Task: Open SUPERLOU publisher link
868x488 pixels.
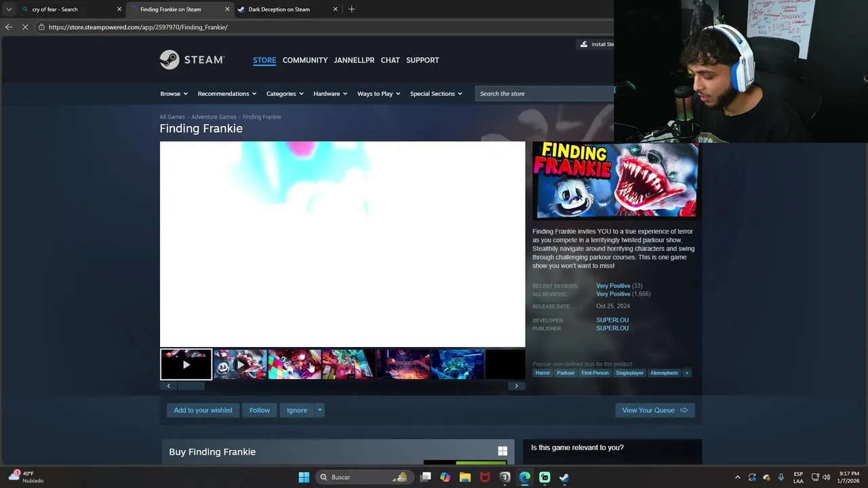Action: pos(612,328)
